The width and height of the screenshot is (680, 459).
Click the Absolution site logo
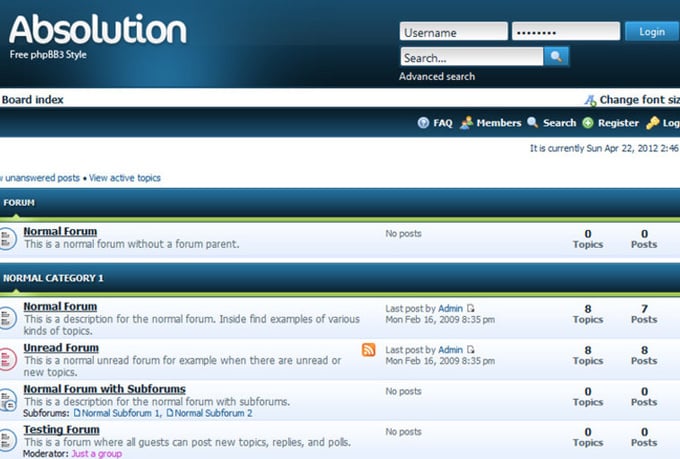pos(98,29)
